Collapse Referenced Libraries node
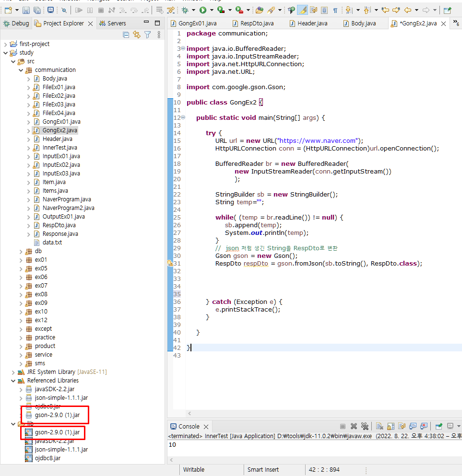462x476 pixels. pyautogui.click(x=13, y=381)
